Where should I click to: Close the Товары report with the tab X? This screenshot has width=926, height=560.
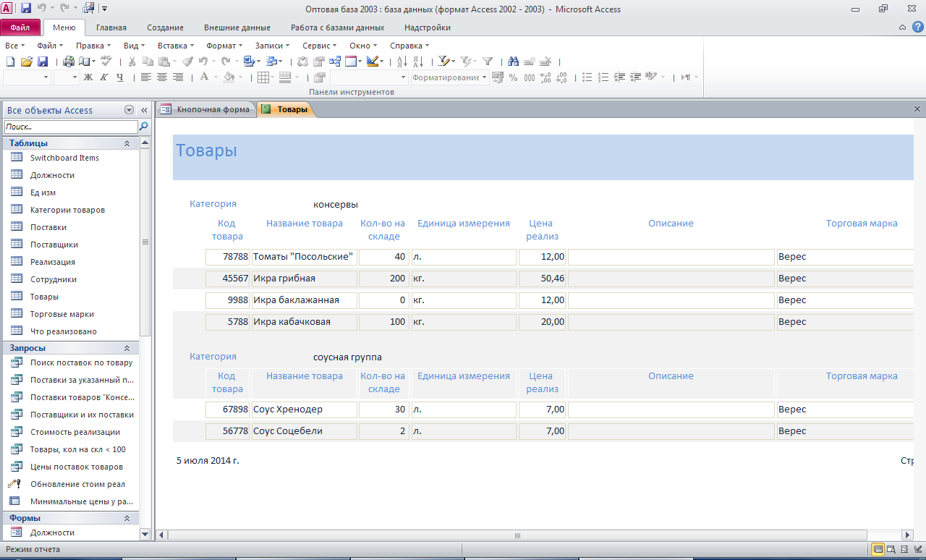(917, 109)
